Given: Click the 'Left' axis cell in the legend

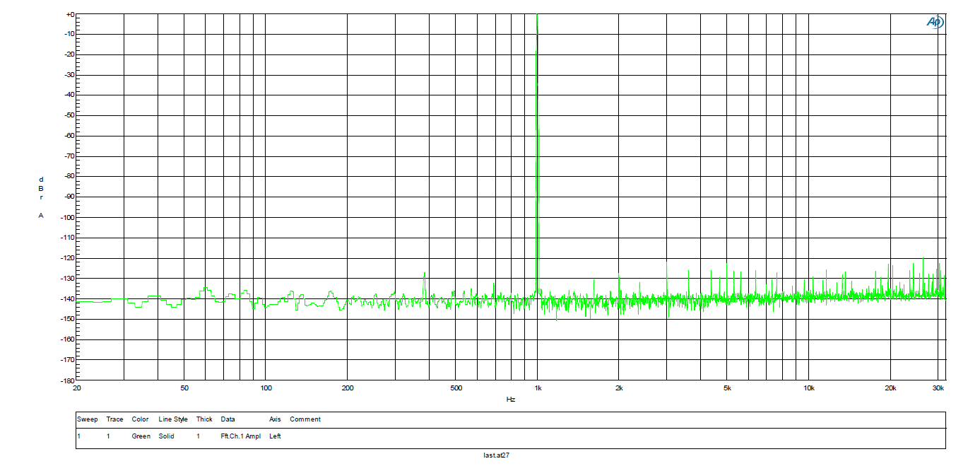Looking at the screenshot, I should 275,436.
